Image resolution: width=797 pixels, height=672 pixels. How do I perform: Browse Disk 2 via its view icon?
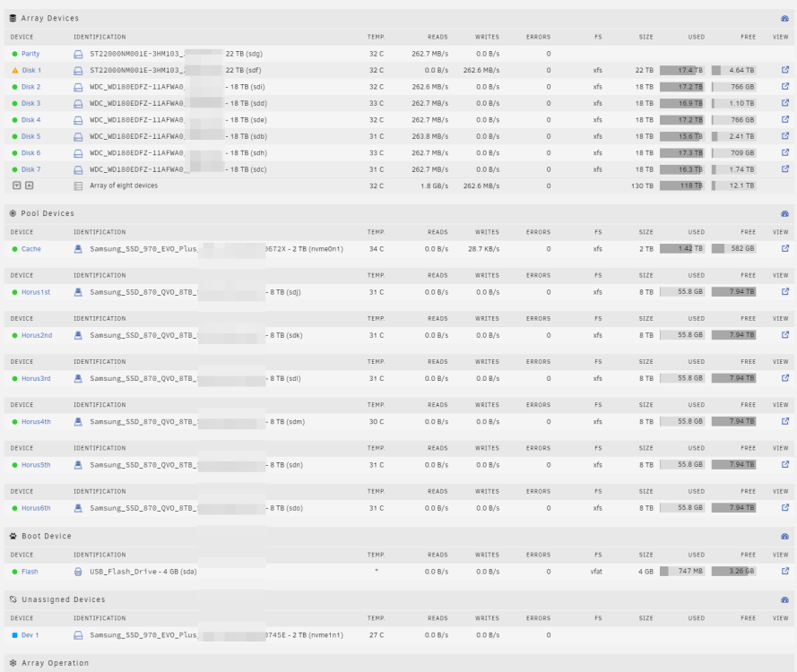point(785,86)
